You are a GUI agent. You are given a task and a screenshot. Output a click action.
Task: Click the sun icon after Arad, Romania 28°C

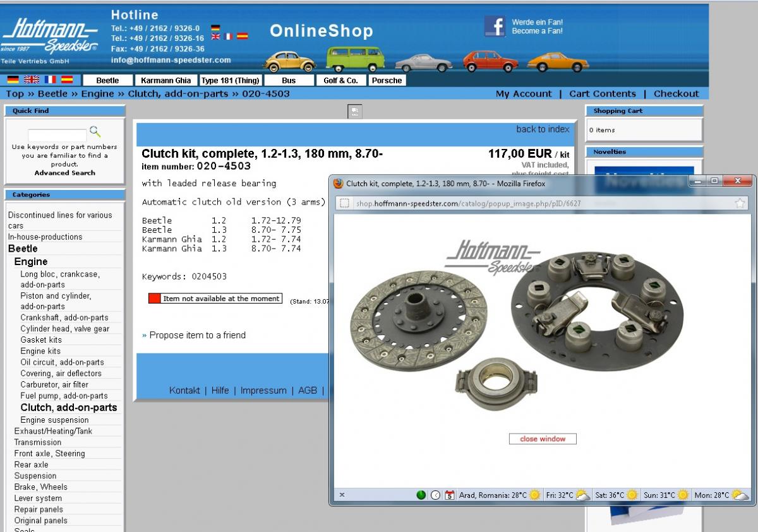(x=535, y=495)
